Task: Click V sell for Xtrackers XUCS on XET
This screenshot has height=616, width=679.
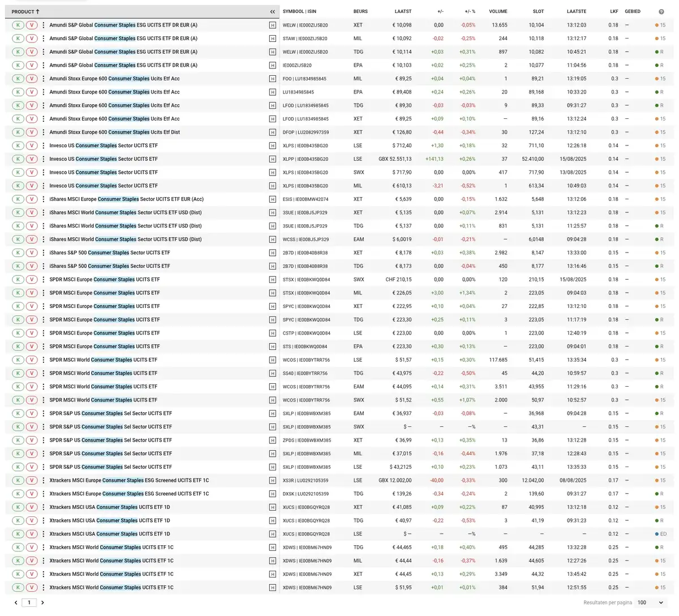Action: (x=32, y=507)
